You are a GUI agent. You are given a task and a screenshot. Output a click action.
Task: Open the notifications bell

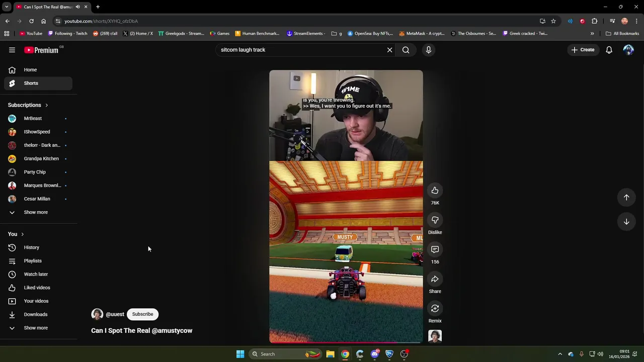click(609, 50)
